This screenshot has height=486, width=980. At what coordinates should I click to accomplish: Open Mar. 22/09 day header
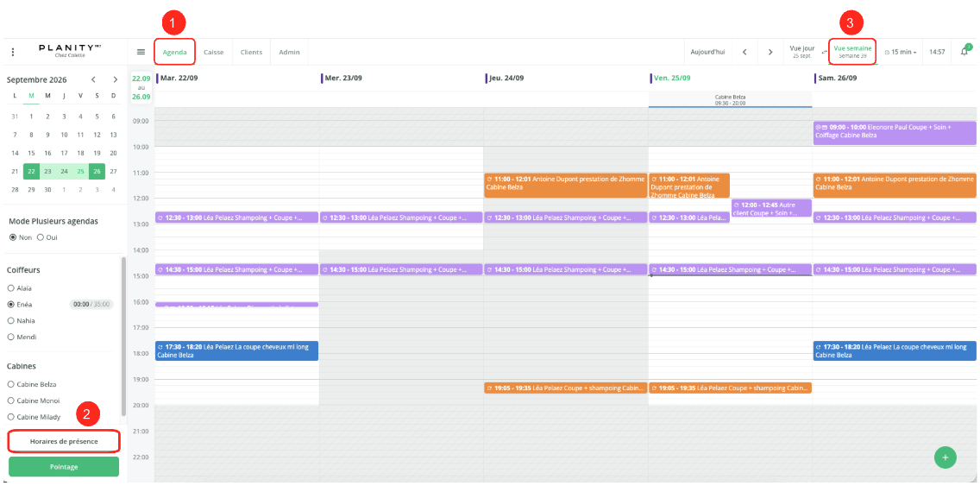click(178, 79)
